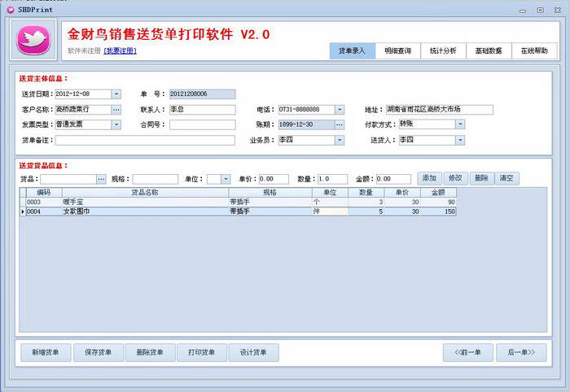Click 单价 column header in table
The width and height of the screenshot is (570, 392).
click(402, 193)
